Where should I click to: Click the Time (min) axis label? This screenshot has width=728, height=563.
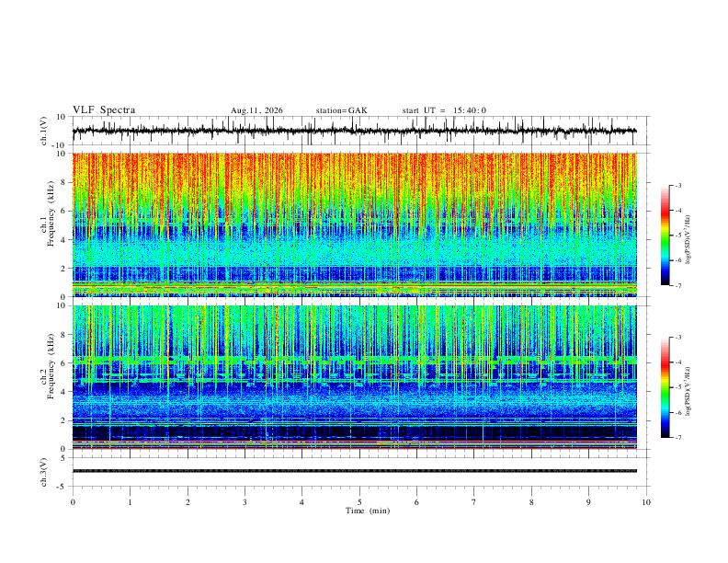click(368, 511)
